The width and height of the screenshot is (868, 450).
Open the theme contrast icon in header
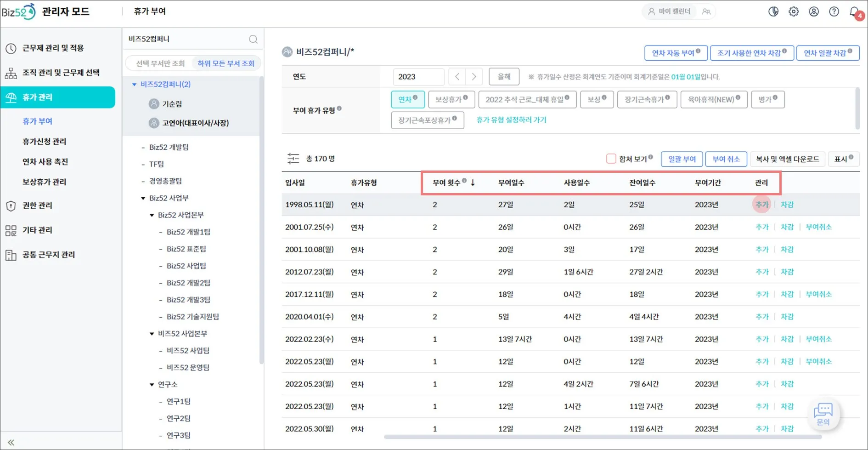click(773, 11)
